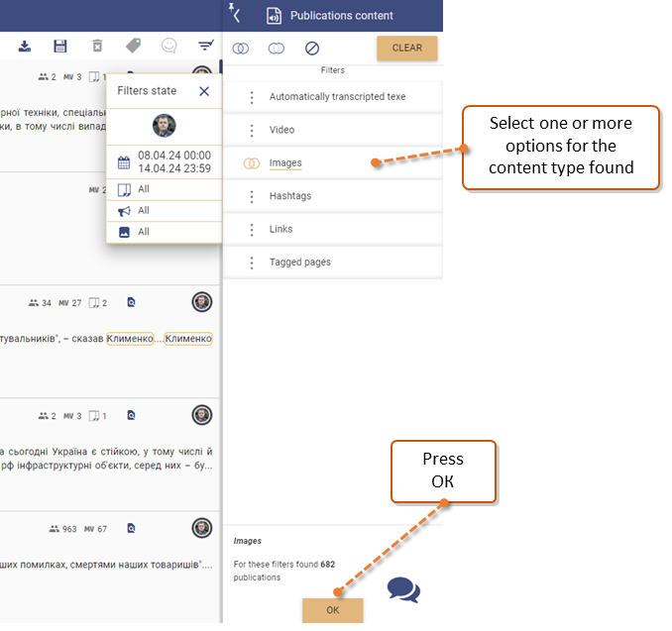
Task: Click the smiley sentiment icon
Action: 168,46
